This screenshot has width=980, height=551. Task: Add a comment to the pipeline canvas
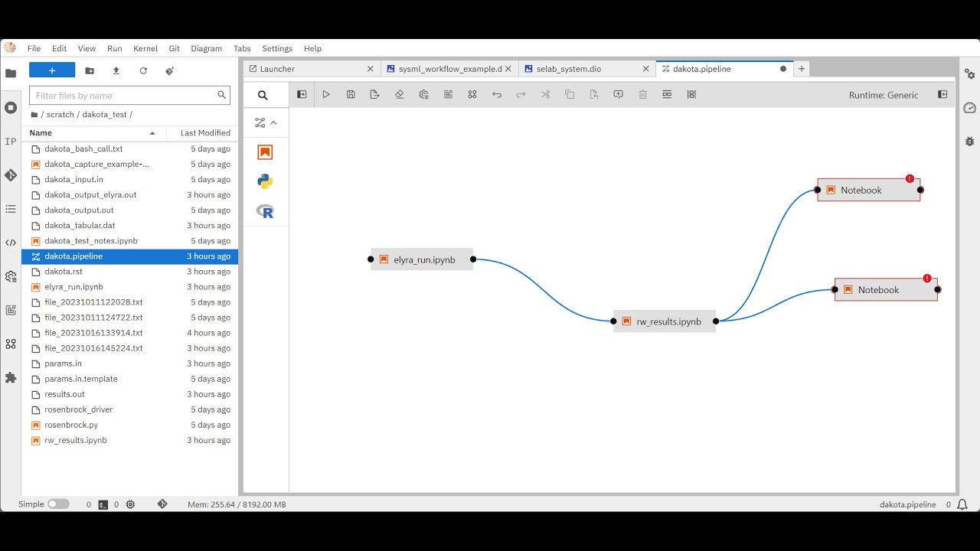pyautogui.click(x=619, y=95)
